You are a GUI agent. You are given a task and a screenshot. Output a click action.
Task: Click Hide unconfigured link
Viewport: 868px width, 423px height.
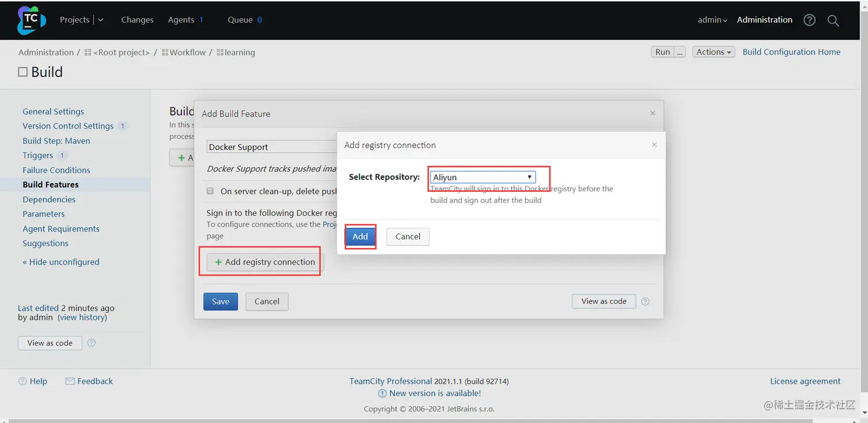(x=61, y=262)
